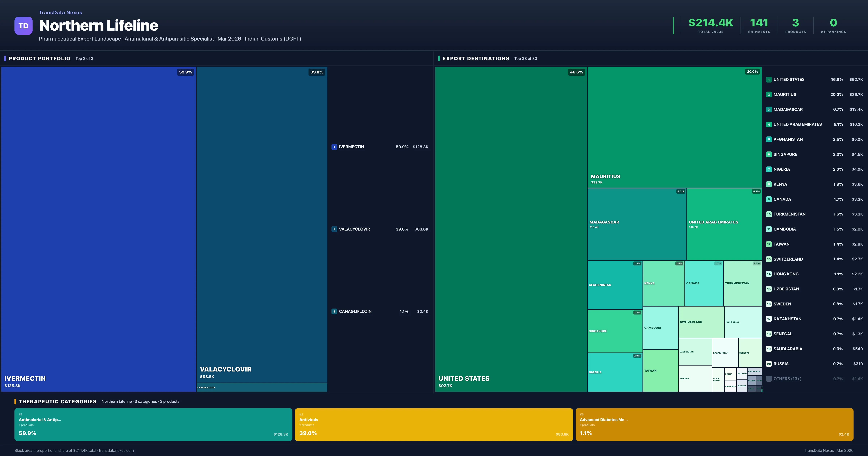Click the Madagascar treemap tile
Viewport: 868px width, 456px height.
click(637, 224)
